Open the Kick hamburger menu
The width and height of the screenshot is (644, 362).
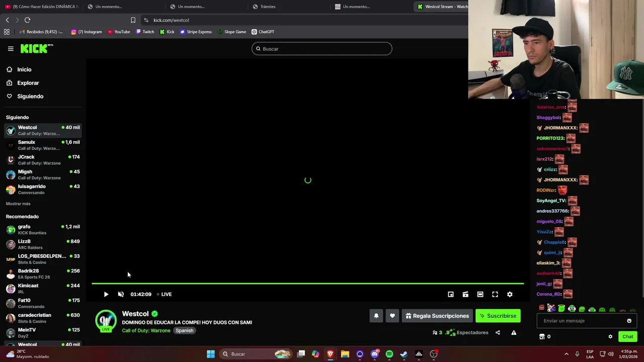click(11, 49)
